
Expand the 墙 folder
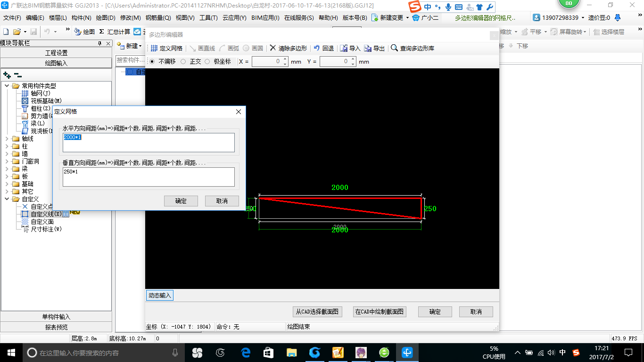7,154
